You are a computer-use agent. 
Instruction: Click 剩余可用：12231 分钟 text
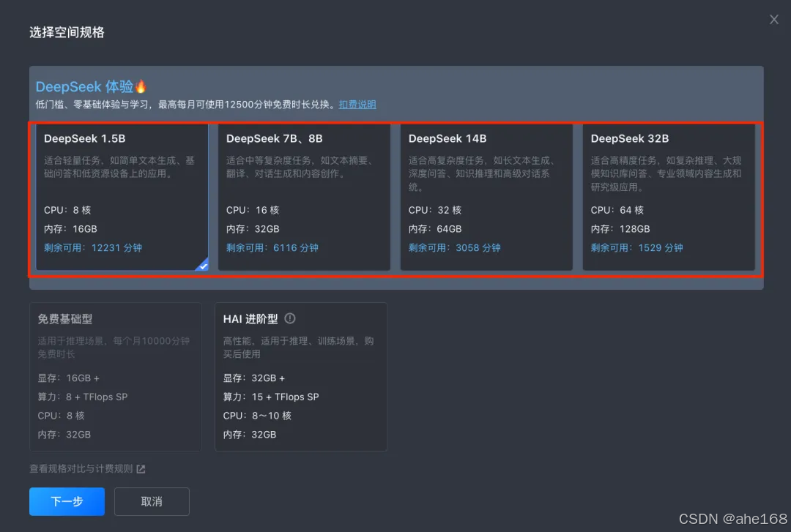[x=93, y=247]
